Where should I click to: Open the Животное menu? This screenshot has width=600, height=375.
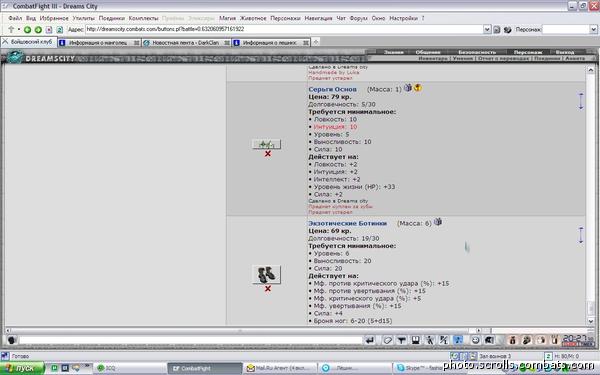(253, 18)
